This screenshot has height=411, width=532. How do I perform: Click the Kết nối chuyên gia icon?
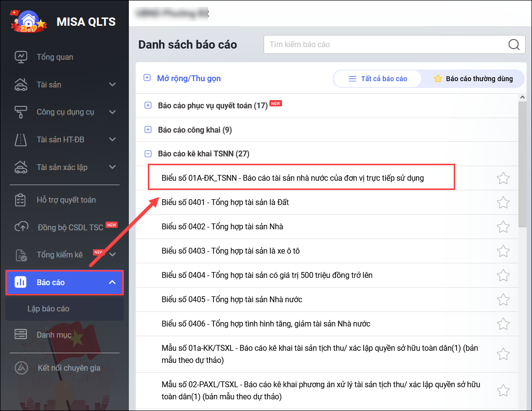pos(21,368)
